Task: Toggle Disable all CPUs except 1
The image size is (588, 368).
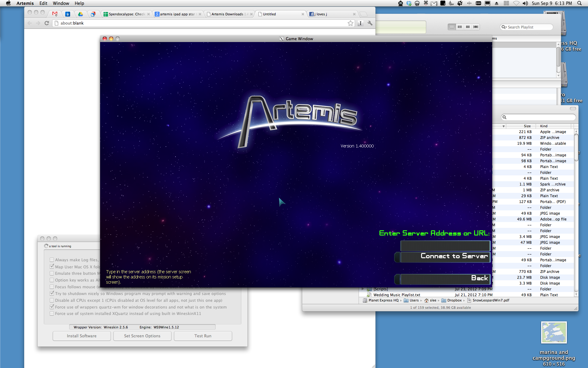Action: 52,300
